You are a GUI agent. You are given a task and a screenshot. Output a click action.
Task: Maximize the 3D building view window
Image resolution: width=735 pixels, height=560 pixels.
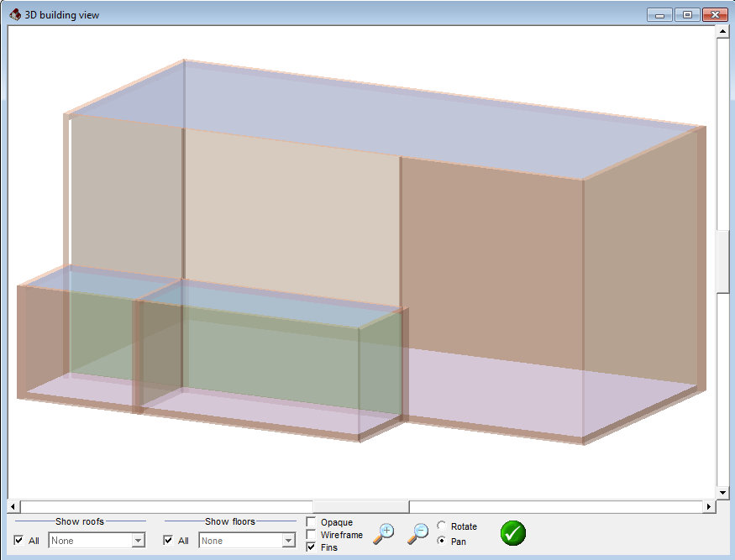point(687,15)
